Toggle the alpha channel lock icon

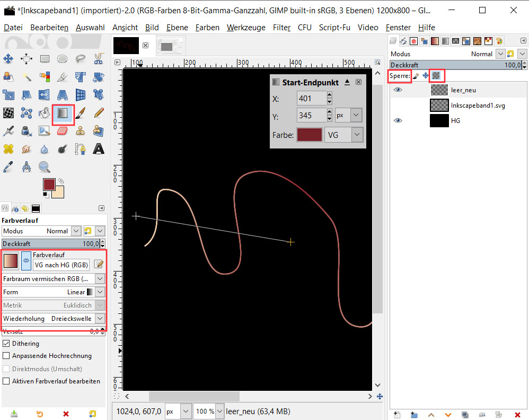coord(436,76)
